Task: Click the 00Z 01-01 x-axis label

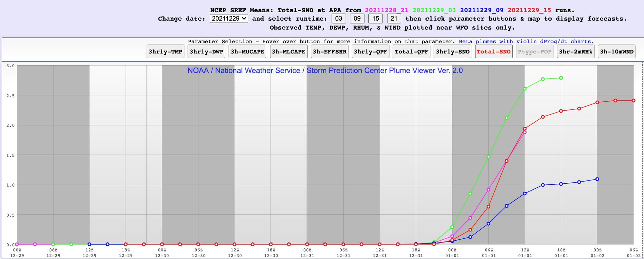Action: pyautogui.click(x=452, y=253)
